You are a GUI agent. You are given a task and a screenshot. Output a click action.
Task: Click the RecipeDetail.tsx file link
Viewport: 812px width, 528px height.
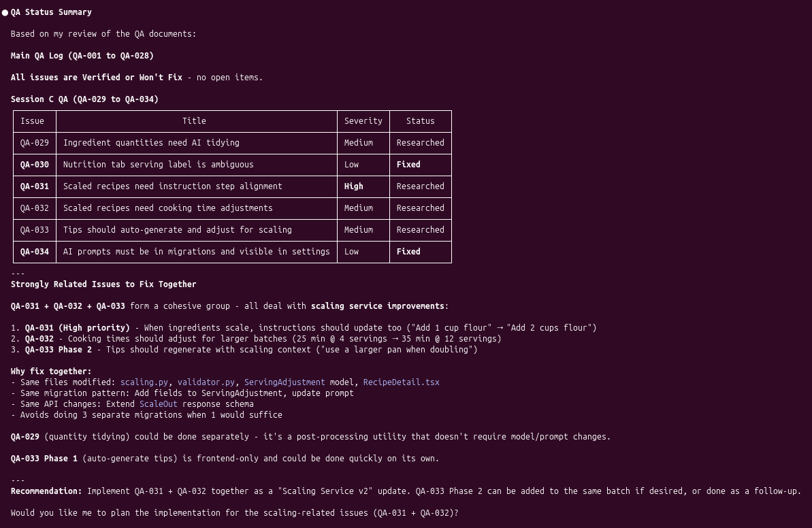(x=401, y=382)
